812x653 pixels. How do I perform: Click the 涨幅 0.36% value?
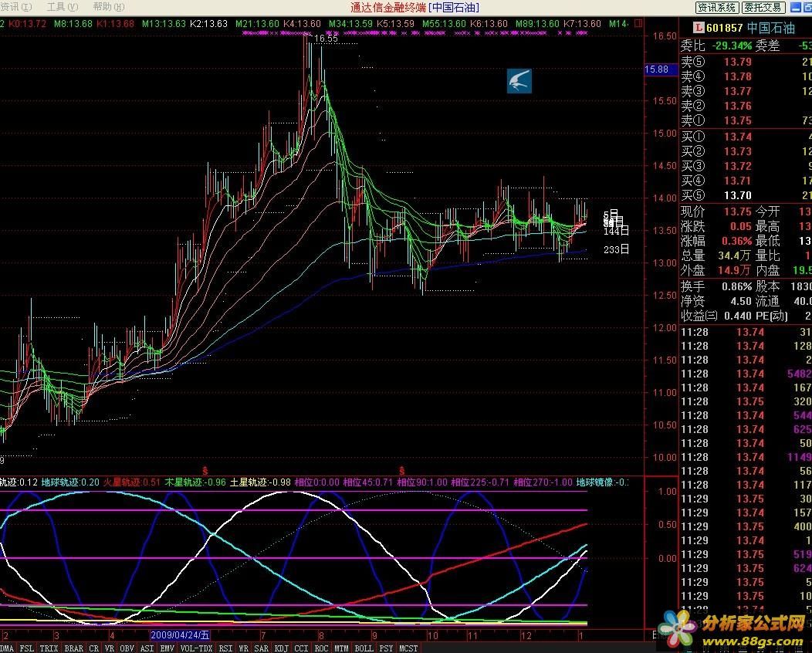pos(736,242)
